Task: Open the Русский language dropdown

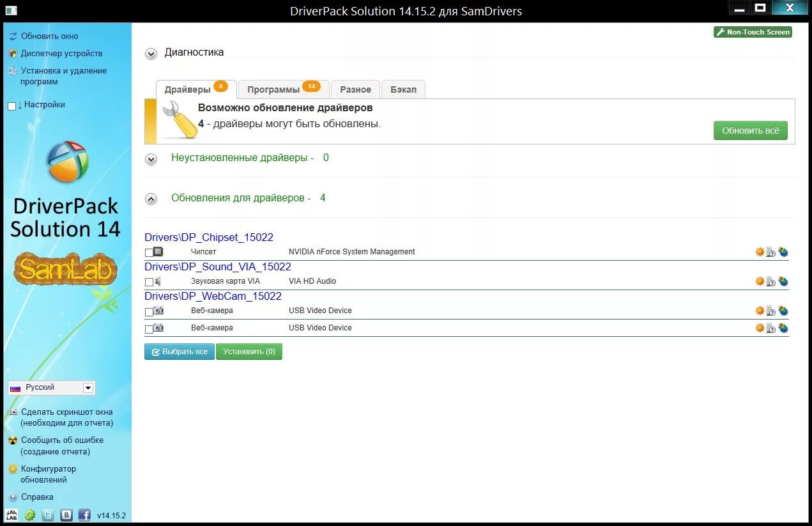Action: [x=51, y=388]
